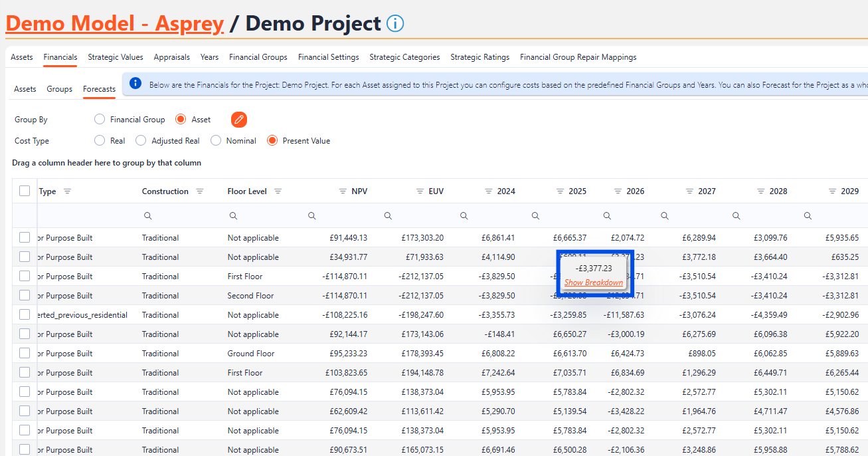Click filter icon on Construction column header
This screenshot has width=868, height=456.
[x=199, y=191]
